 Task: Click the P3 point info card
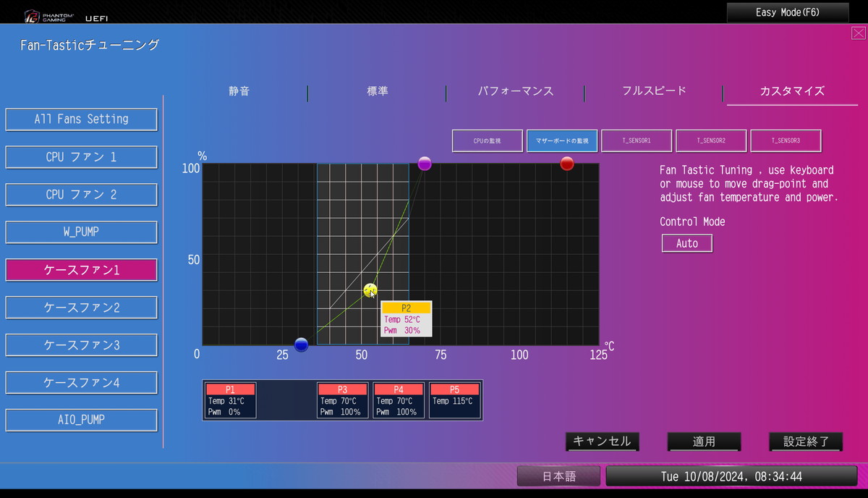(x=343, y=400)
